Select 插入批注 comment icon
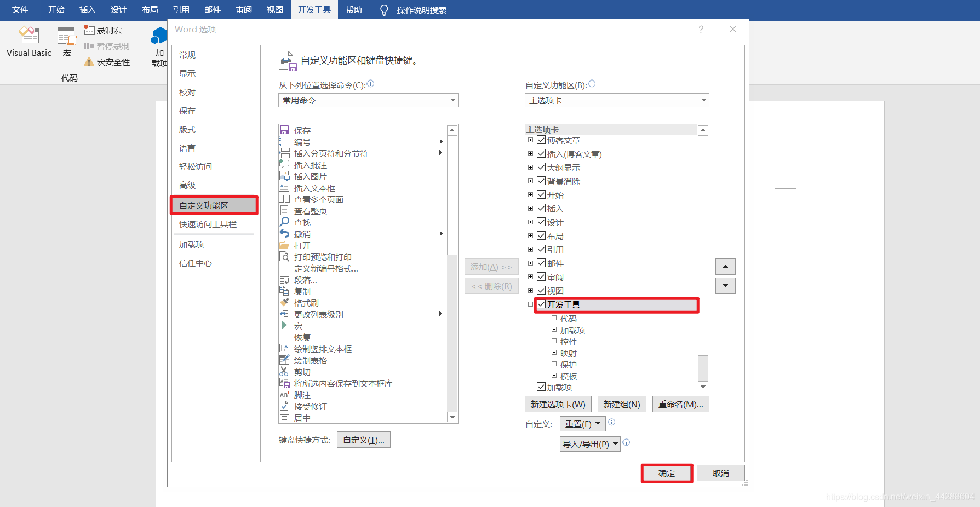Screen dimensions: 980x507 click(284, 165)
